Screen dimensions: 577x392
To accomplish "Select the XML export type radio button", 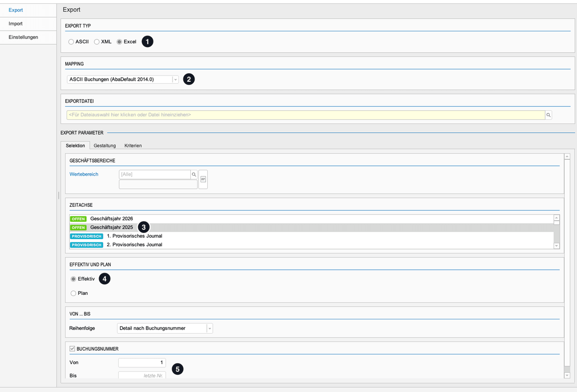I will [97, 42].
